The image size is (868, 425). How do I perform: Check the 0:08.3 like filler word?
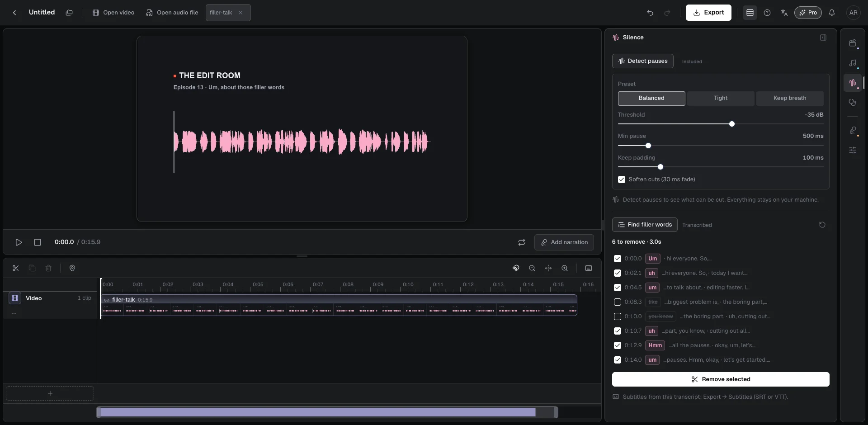point(618,302)
